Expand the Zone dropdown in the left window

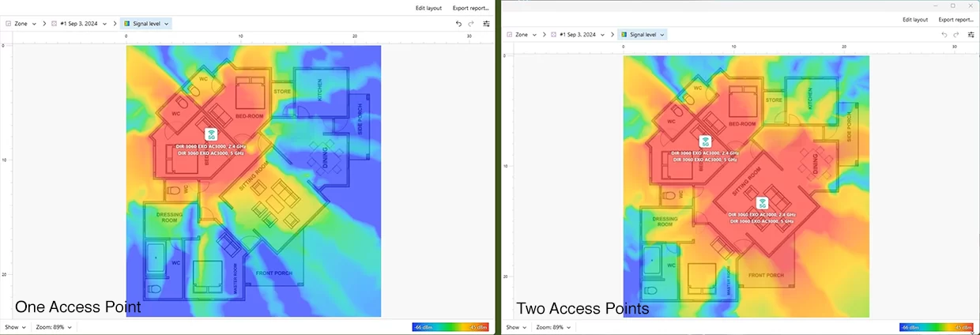(x=21, y=24)
